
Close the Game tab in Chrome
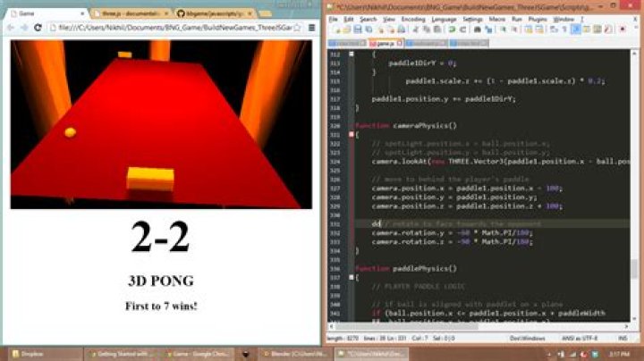82,13
